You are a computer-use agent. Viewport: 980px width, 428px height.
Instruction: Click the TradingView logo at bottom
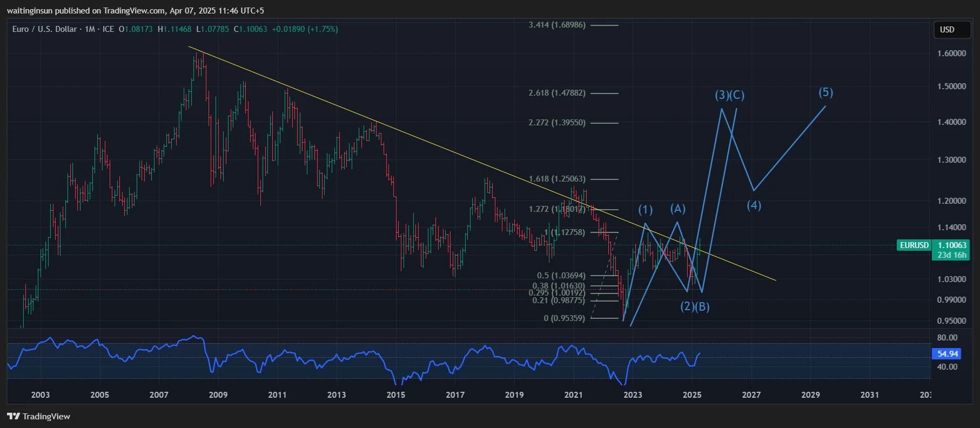[x=39, y=416]
